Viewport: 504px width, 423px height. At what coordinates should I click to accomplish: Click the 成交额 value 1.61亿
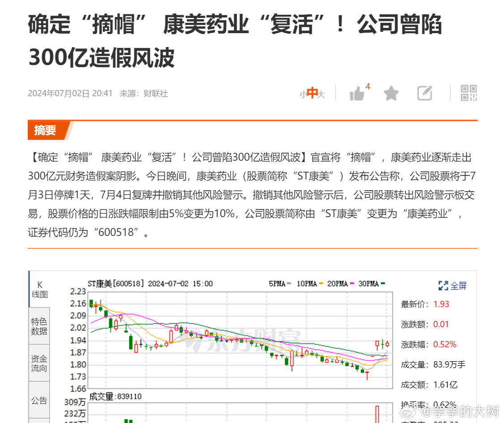click(445, 385)
